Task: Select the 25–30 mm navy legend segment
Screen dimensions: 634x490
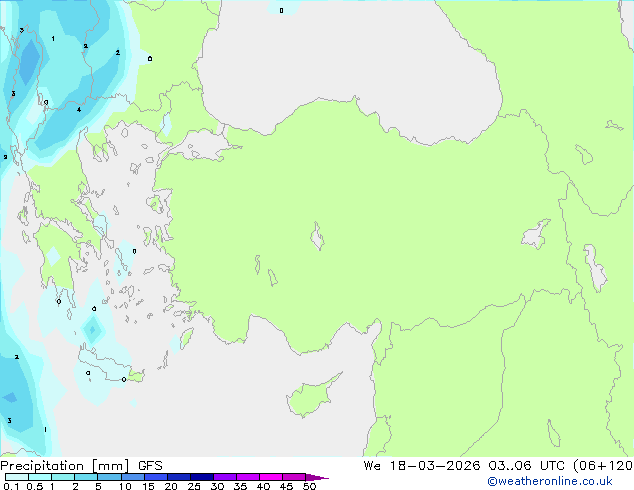Action: click(x=202, y=477)
